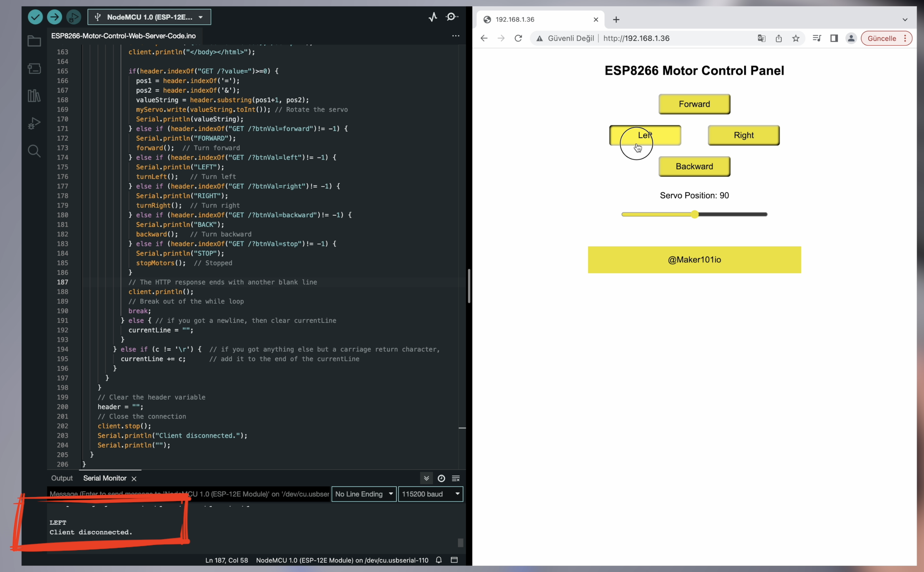The height and width of the screenshot is (572, 924).
Task: Switch to the Output tab
Action: pos(62,478)
